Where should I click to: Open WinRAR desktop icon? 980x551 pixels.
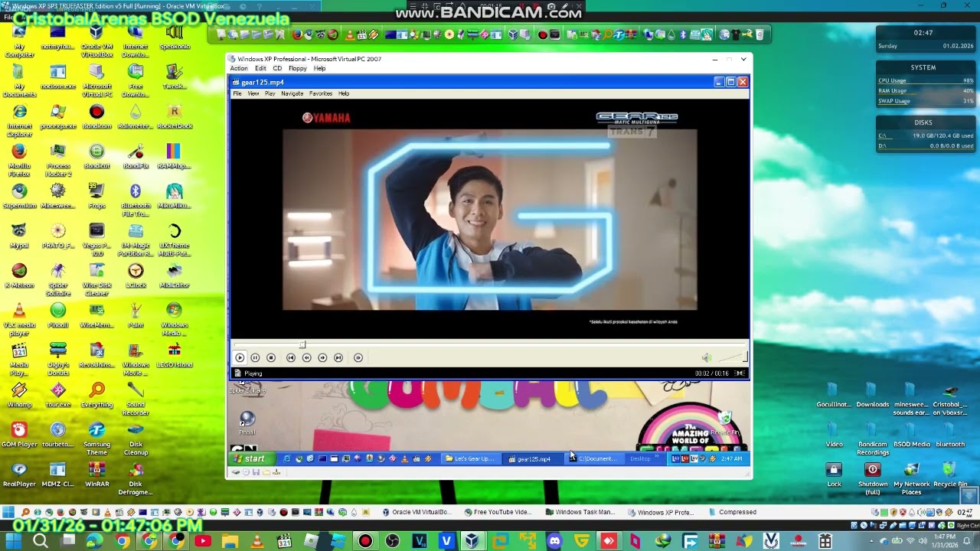pyautogui.click(x=96, y=474)
